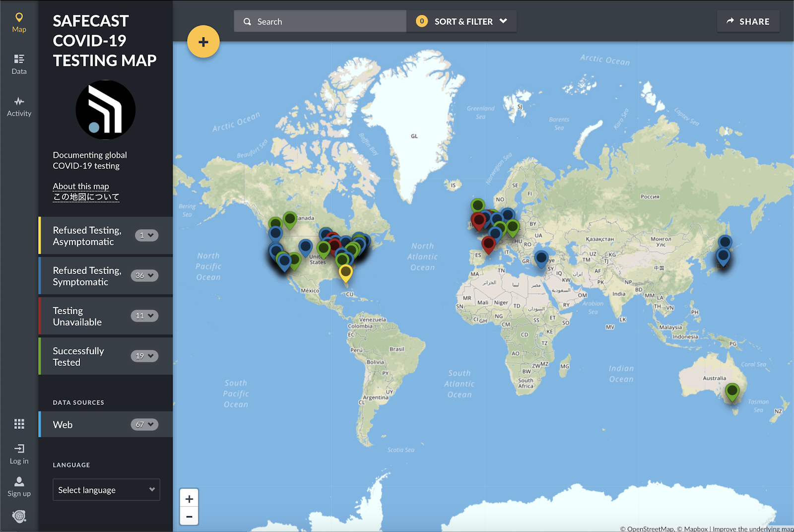
Task: Click the México label on the map
Action: (x=310, y=290)
